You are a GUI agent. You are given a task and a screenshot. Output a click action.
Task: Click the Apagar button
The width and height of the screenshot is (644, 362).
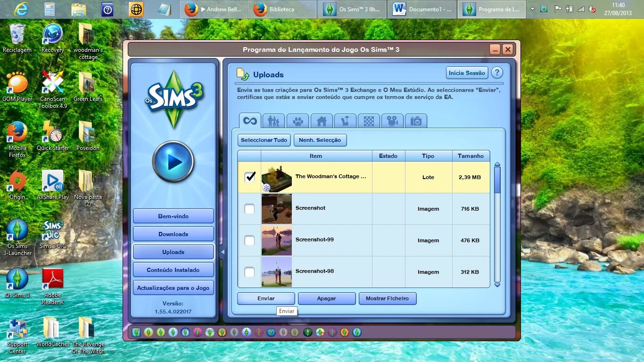pyautogui.click(x=327, y=298)
